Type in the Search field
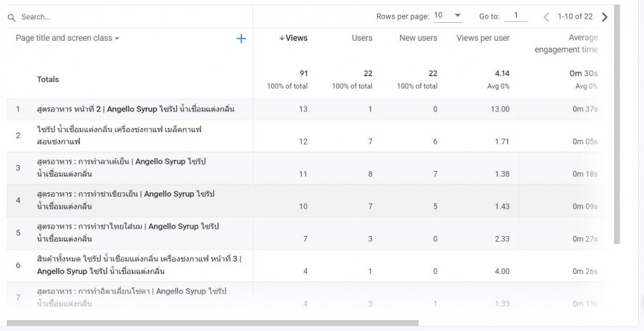644x331 pixels. click(x=107, y=16)
